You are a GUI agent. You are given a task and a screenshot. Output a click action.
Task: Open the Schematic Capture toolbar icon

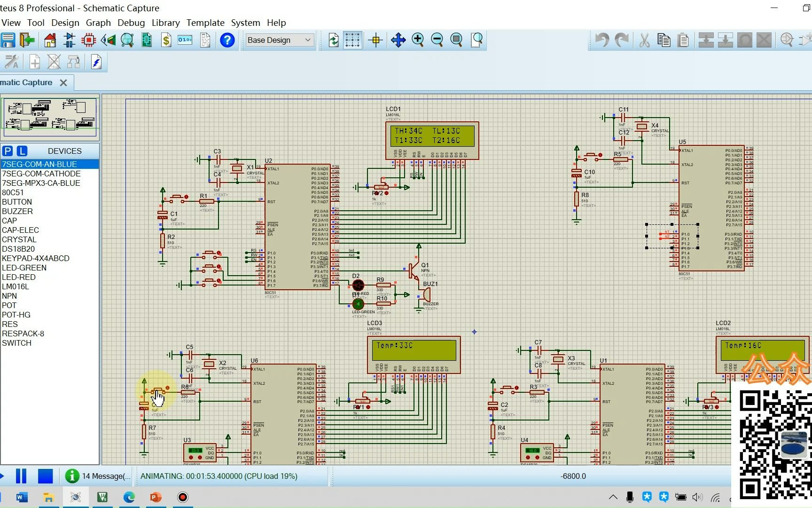point(70,40)
